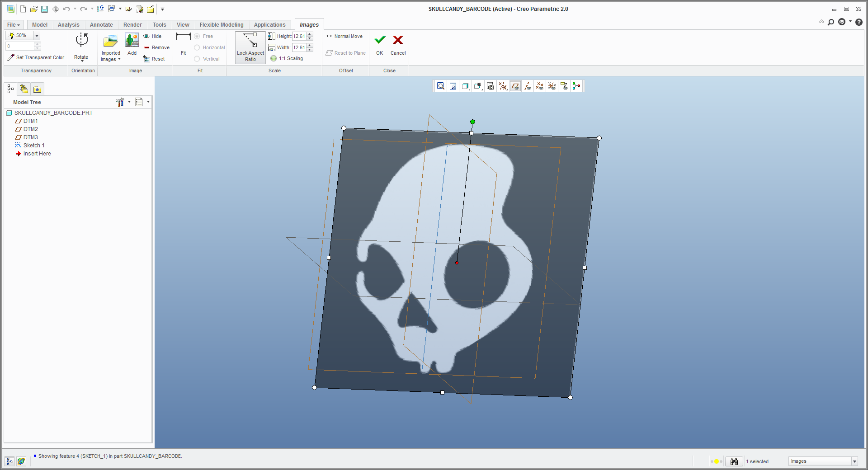Click Set Transparent Color eyedropper
The image size is (868, 470).
click(x=11, y=57)
